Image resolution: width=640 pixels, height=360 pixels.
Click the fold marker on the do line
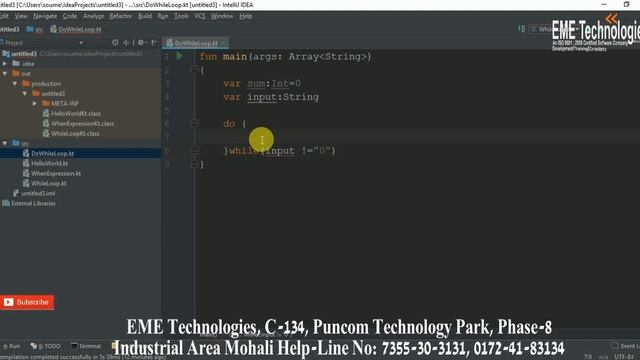pos(195,123)
